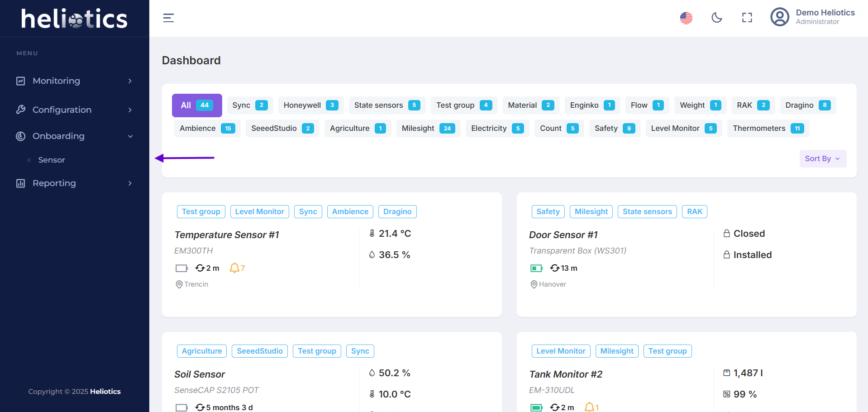This screenshot has height=412, width=868.
Task: Filter by Flow group
Action: [x=647, y=105]
